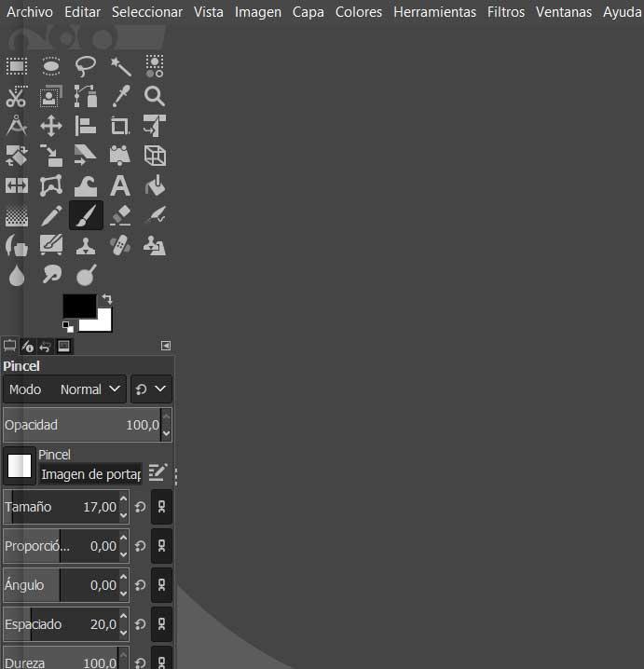Select the Eraser tool
This screenshot has height=669, width=644.
(120, 216)
